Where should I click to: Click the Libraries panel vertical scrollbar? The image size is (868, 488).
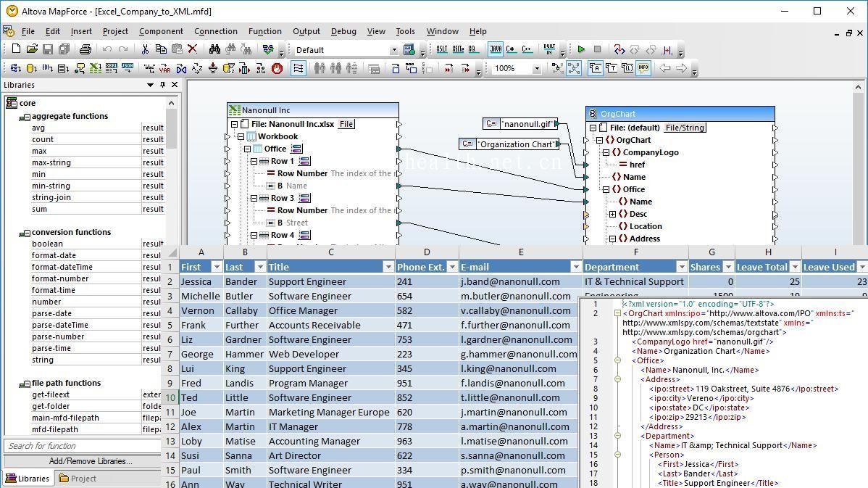pos(171,128)
